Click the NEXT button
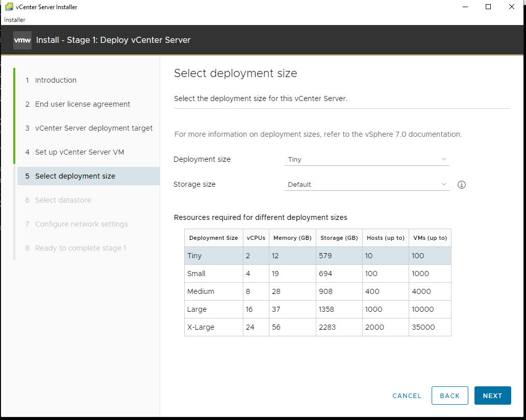Screen dimensions: 526x420 tap(492, 396)
